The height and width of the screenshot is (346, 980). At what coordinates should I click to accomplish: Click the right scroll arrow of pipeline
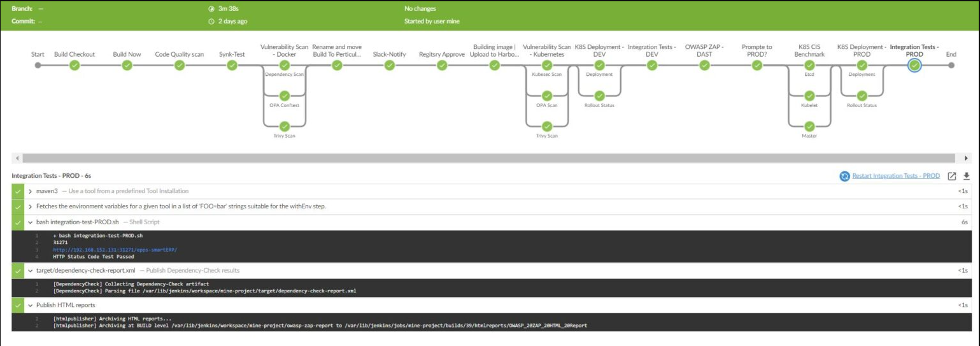point(967,157)
